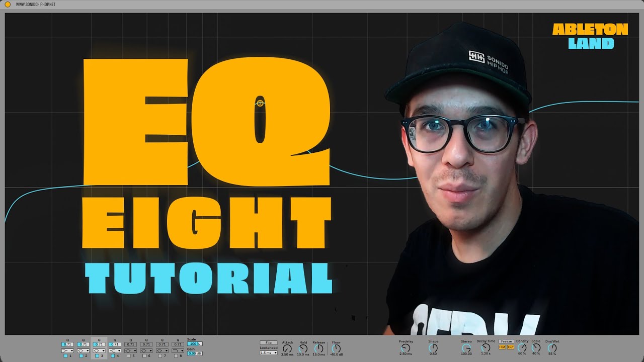Screen dimensions: 644x362
Task: Click the 55 % Dry/Wet value
Action: pyautogui.click(x=552, y=354)
